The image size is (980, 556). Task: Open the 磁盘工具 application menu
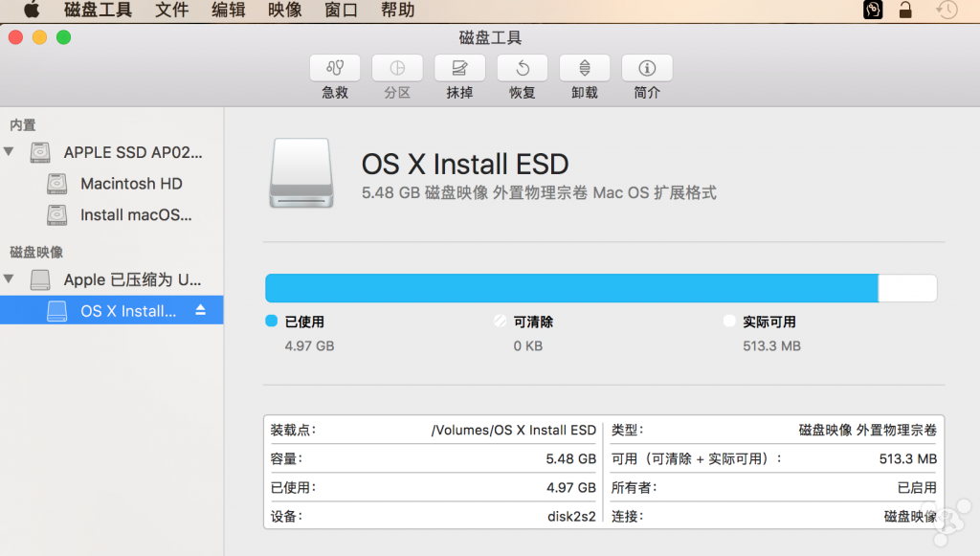point(99,10)
